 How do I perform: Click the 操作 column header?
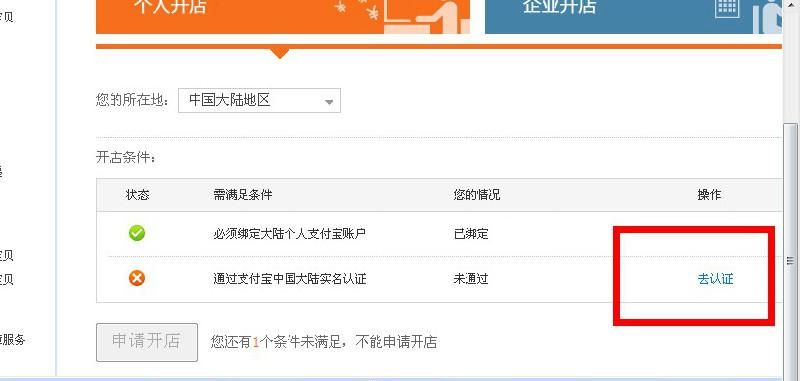pyautogui.click(x=709, y=195)
